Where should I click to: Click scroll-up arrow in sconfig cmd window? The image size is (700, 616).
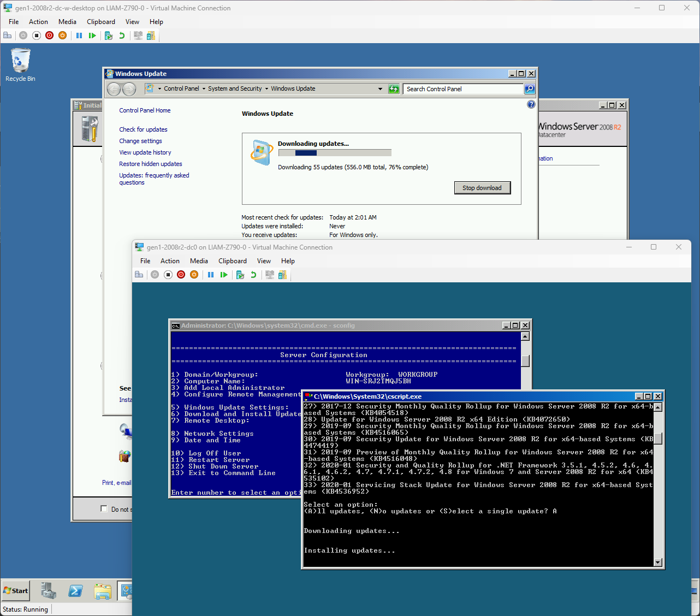coord(525,336)
